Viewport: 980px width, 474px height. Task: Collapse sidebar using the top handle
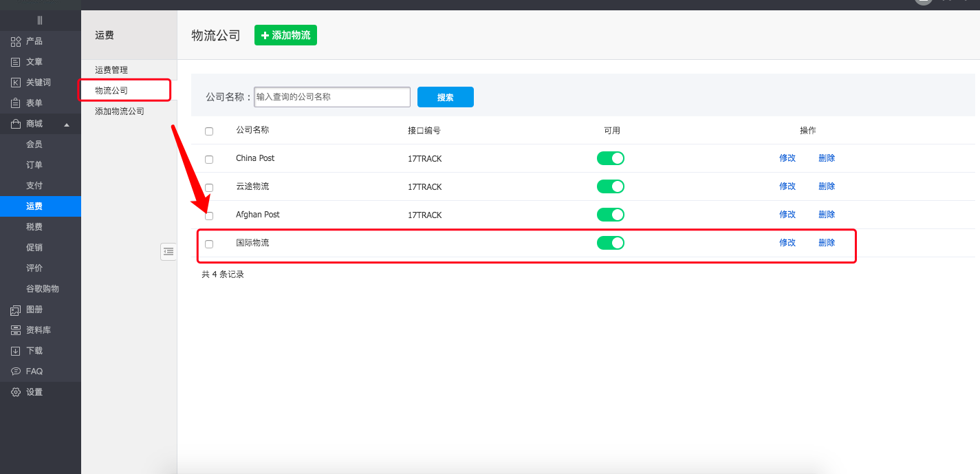(40, 21)
